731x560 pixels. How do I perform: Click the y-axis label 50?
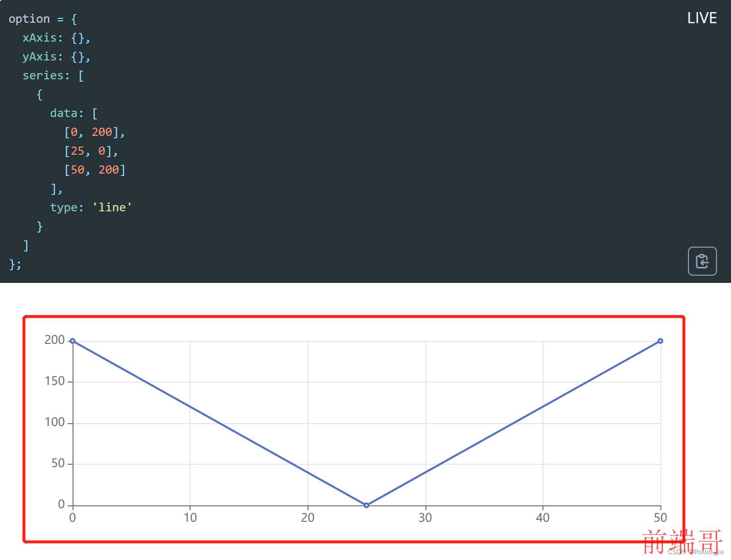tap(58, 463)
